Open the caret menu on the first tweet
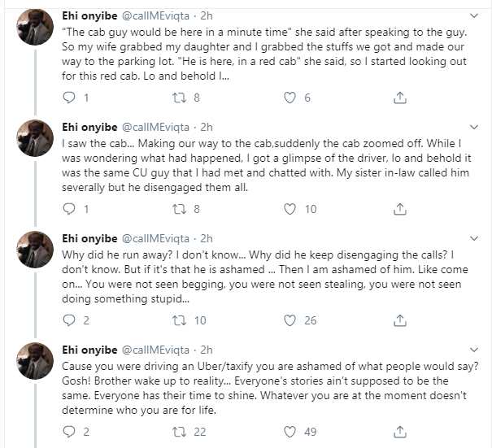This screenshot has height=448, width=492. point(476,16)
